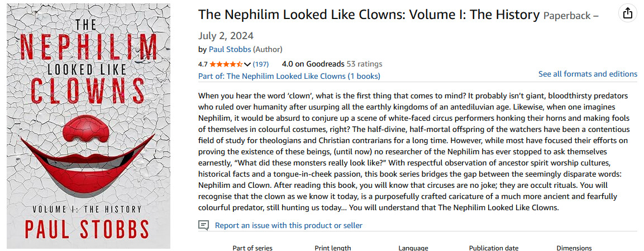Open 'Part of: The Nephilim Looked Like Clowns' series link

289,76
